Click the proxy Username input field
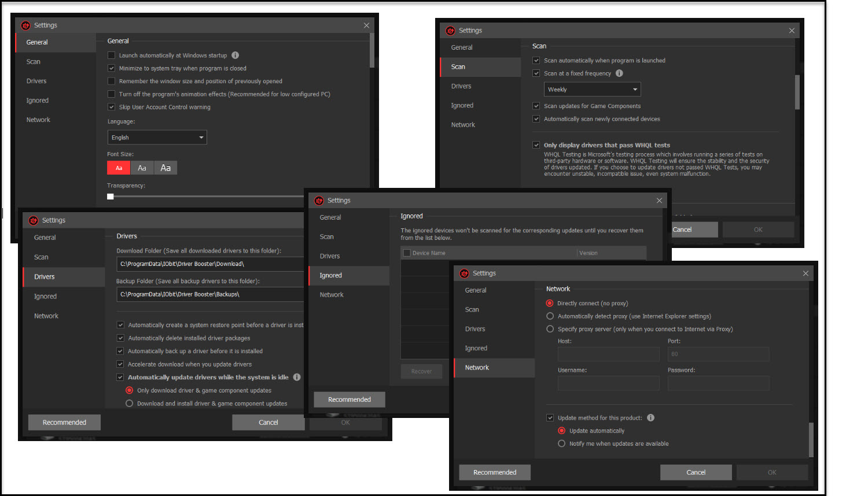The width and height of the screenshot is (868, 496). [x=609, y=383]
